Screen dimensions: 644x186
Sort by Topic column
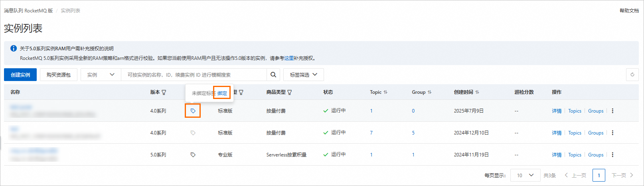tap(385, 92)
